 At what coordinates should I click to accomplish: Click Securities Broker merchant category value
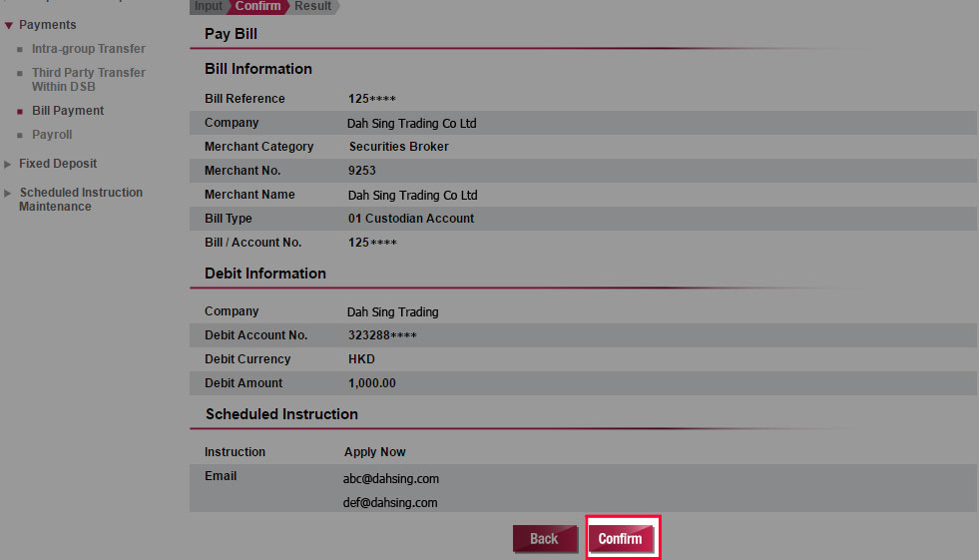coord(399,147)
